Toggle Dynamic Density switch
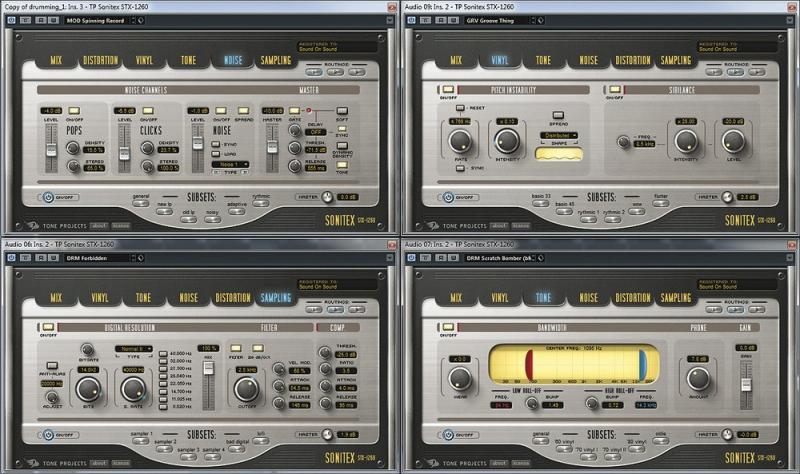This screenshot has height=474, width=800. coord(342,145)
